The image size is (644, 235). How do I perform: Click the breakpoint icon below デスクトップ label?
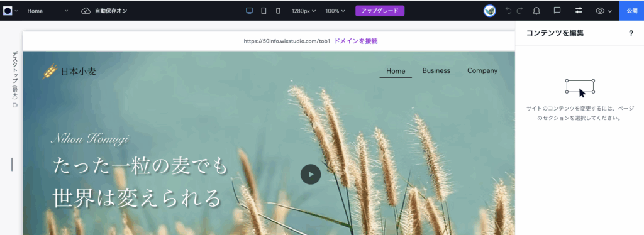click(15, 106)
